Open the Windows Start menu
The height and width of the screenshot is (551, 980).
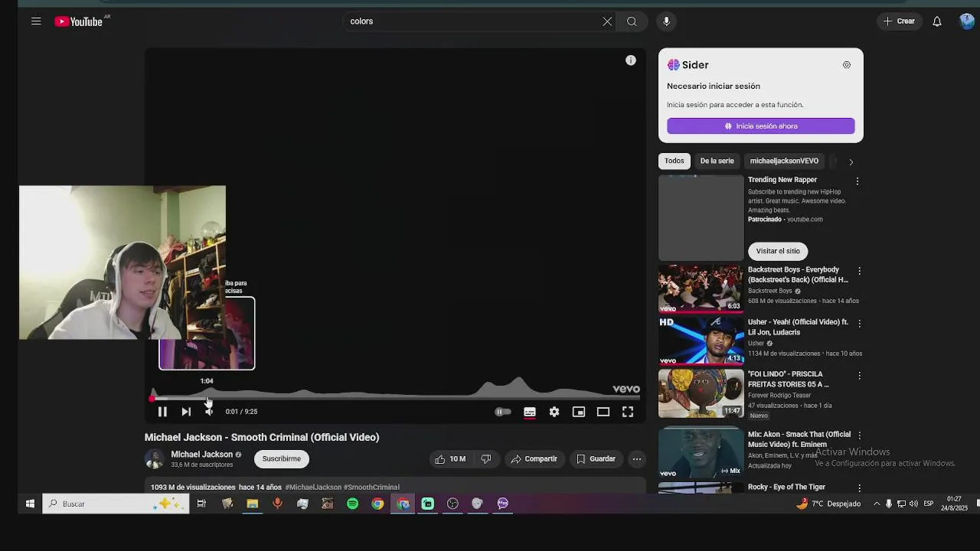30,504
